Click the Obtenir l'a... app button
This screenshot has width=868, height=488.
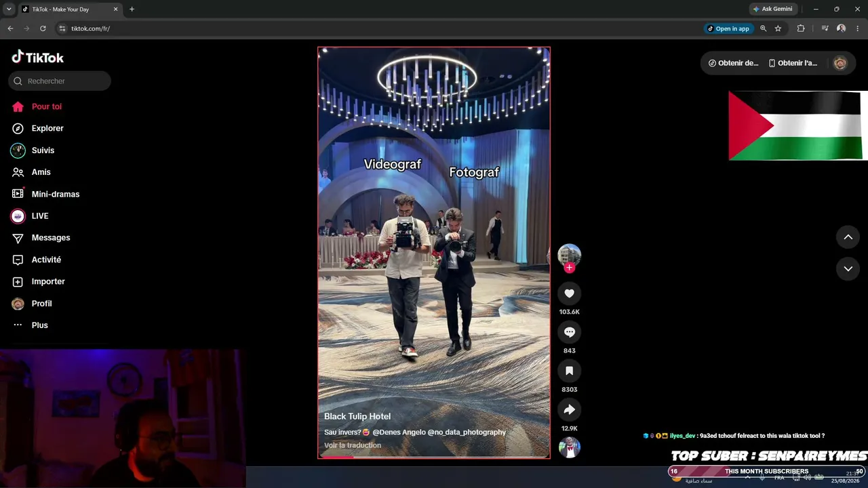point(793,63)
